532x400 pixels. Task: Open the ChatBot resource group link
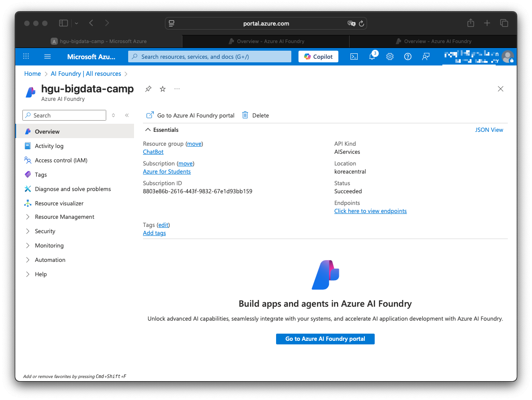(x=153, y=152)
